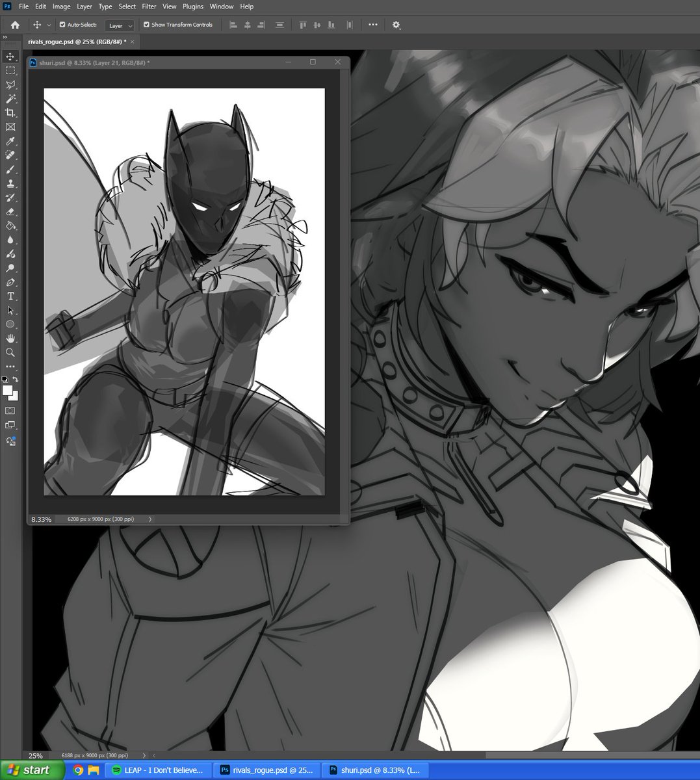Select the Blur tool
The height and width of the screenshot is (780, 700).
click(10, 240)
